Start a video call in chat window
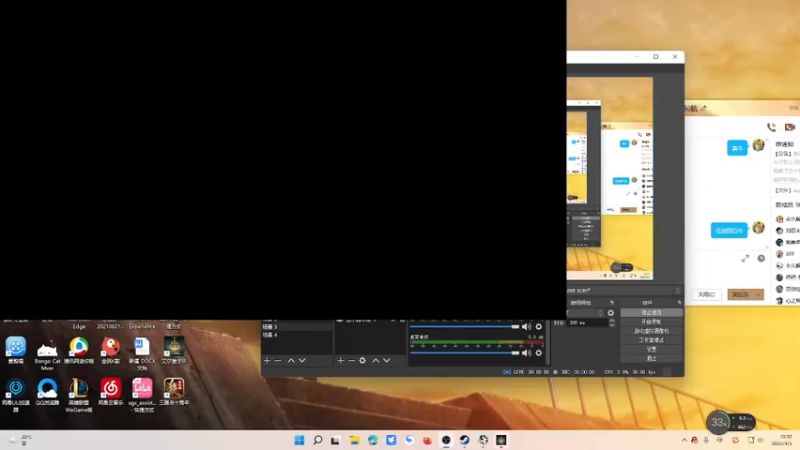Screen dimensions: 800x450 coord(790,127)
